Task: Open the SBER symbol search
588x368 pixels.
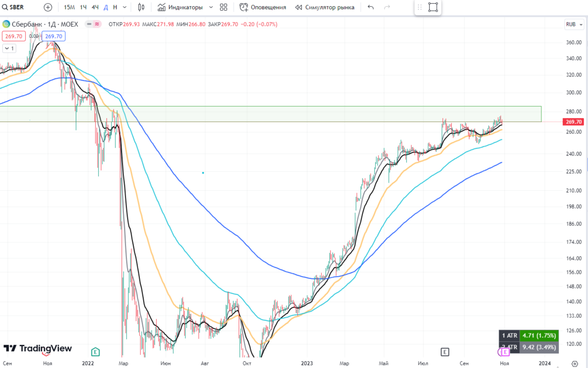Action: click(x=13, y=7)
